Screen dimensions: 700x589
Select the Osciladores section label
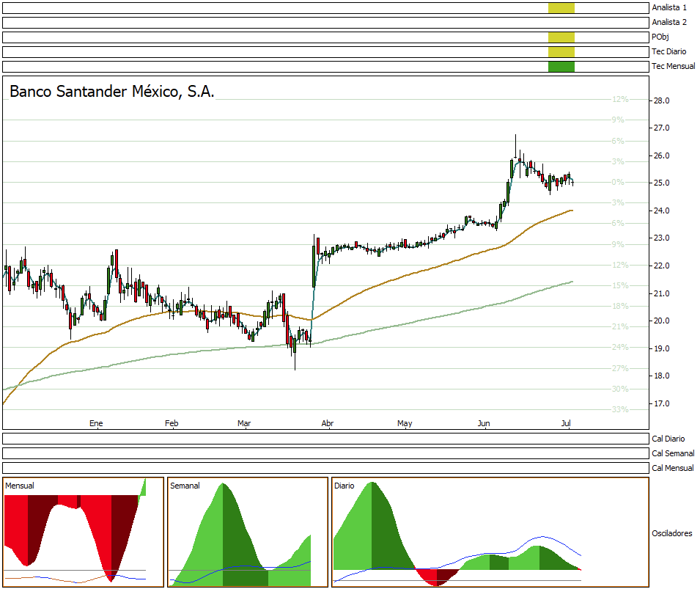click(x=672, y=533)
